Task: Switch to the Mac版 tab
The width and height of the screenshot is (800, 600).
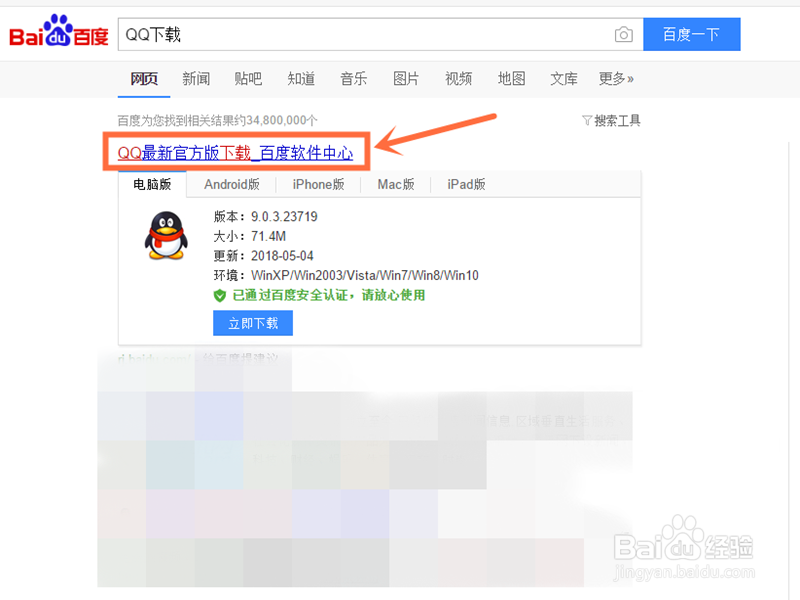Action: click(396, 184)
